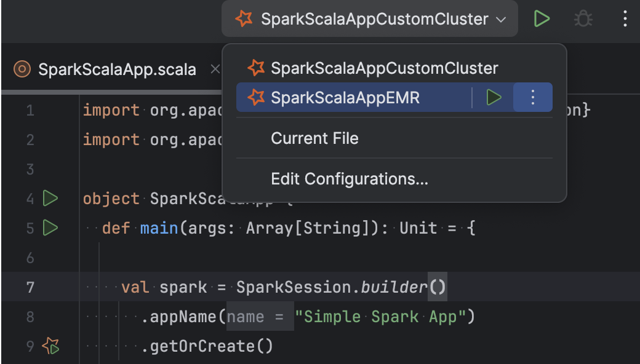Viewport: 640px width, 364px height.
Task: Choose Current File from the run menu
Action: point(315,138)
